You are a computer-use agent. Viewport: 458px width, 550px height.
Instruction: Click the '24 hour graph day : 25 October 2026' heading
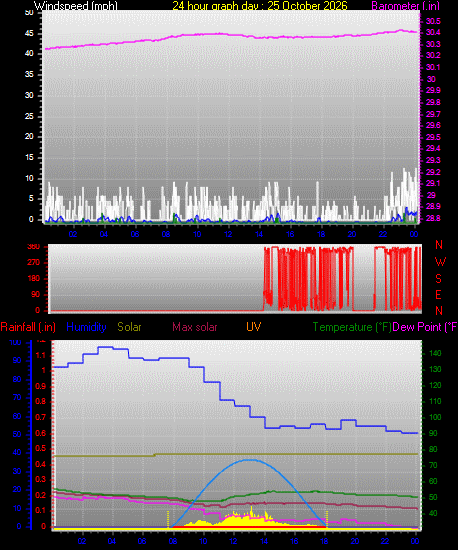[260, 6]
